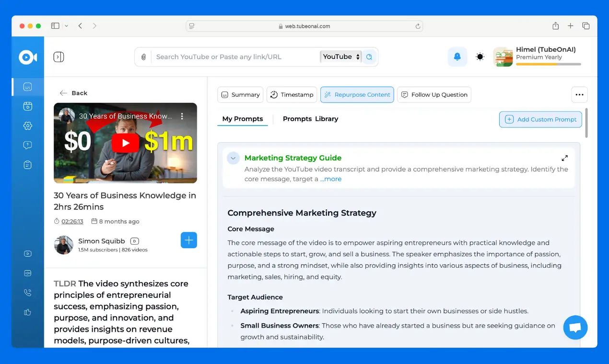Click the Back link
The image size is (609, 364).
73,93
